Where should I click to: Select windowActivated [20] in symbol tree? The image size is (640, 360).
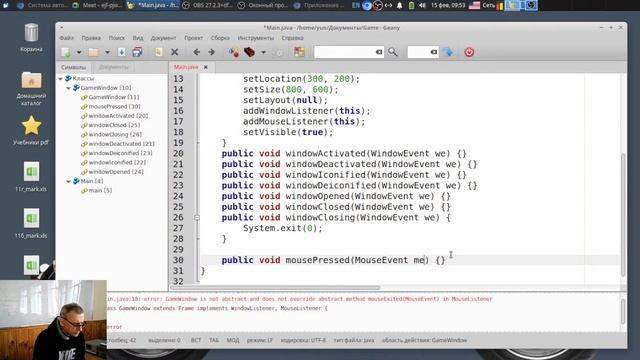[x=118, y=116]
